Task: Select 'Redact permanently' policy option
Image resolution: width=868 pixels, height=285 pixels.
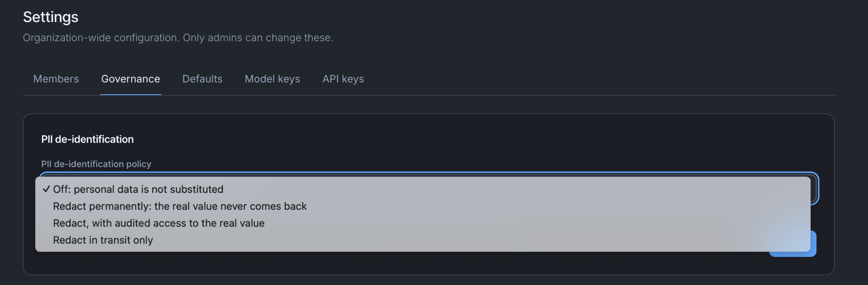Action: pyautogui.click(x=423, y=206)
